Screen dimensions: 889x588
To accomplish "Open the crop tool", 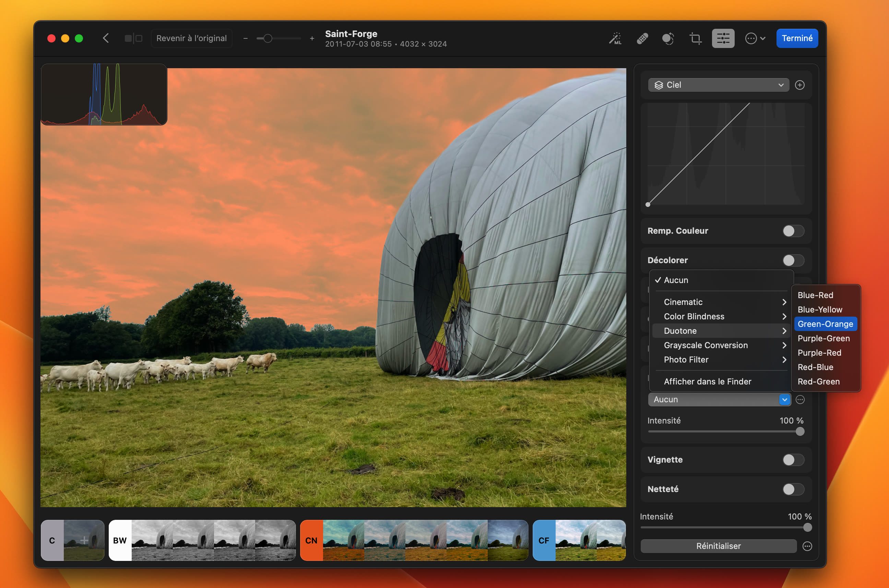I will [695, 38].
